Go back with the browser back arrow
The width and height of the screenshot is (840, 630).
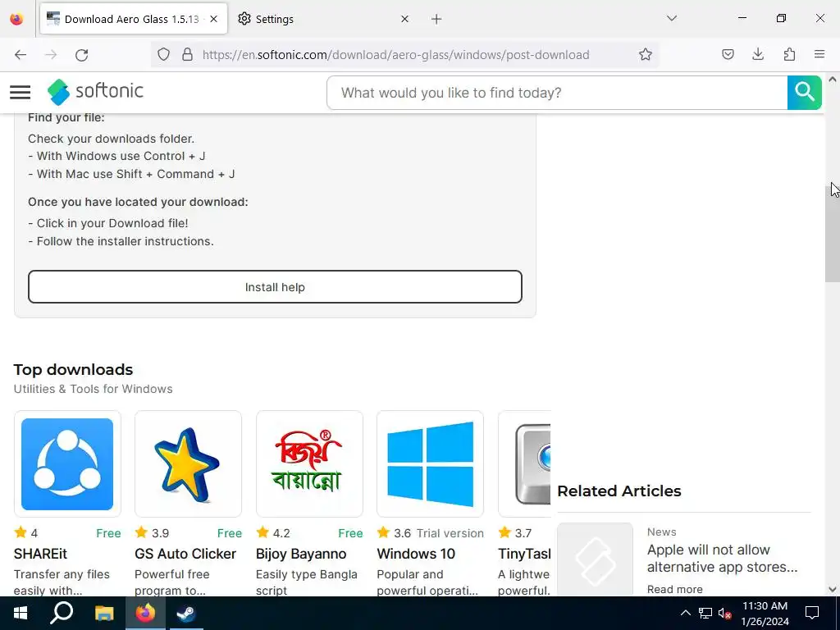pos(21,55)
